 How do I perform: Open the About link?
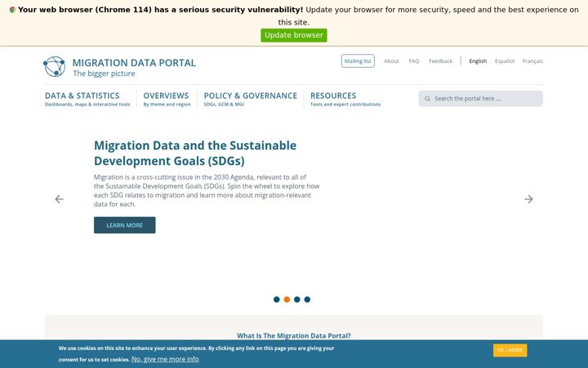pyautogui.click(x=391, y=61)
